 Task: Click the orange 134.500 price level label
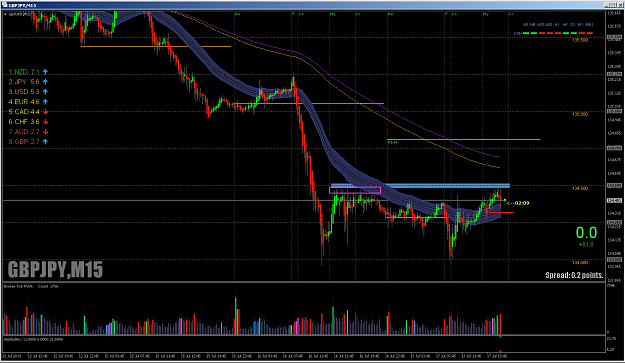coord(580,188)
